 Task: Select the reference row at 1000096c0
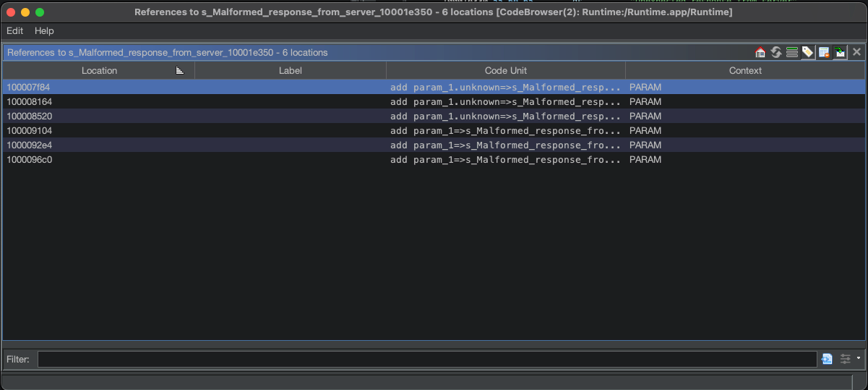point(29,160)
